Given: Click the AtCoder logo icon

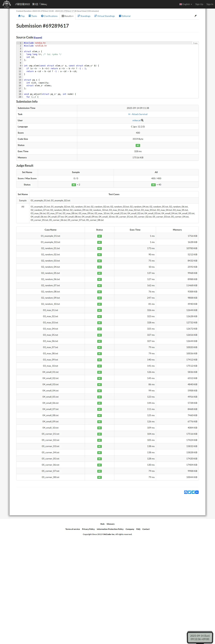Looking at the screenshot, I should (7, 4).
